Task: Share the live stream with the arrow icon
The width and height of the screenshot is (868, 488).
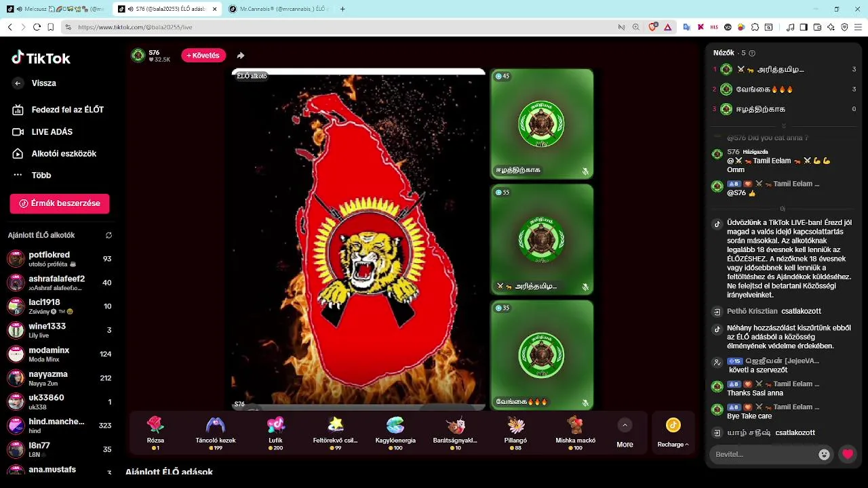Action: [241, 56]
